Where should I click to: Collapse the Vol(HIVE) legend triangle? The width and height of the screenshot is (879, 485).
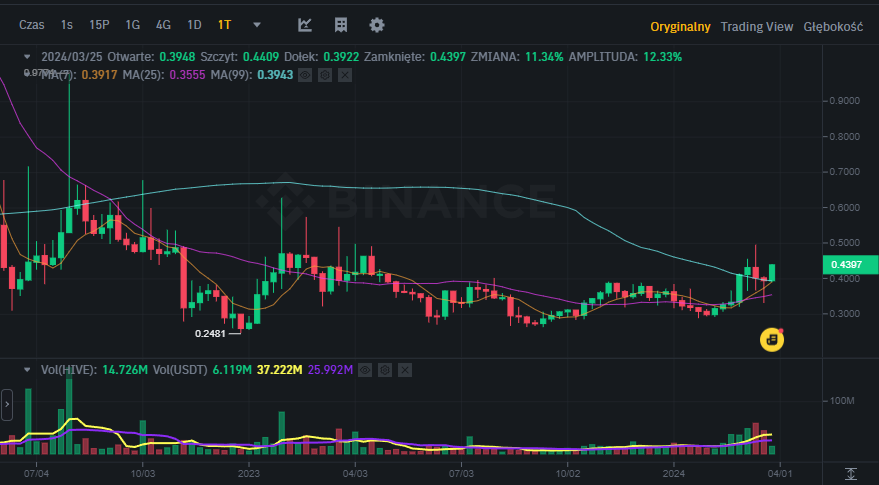(x=26, y=370)
